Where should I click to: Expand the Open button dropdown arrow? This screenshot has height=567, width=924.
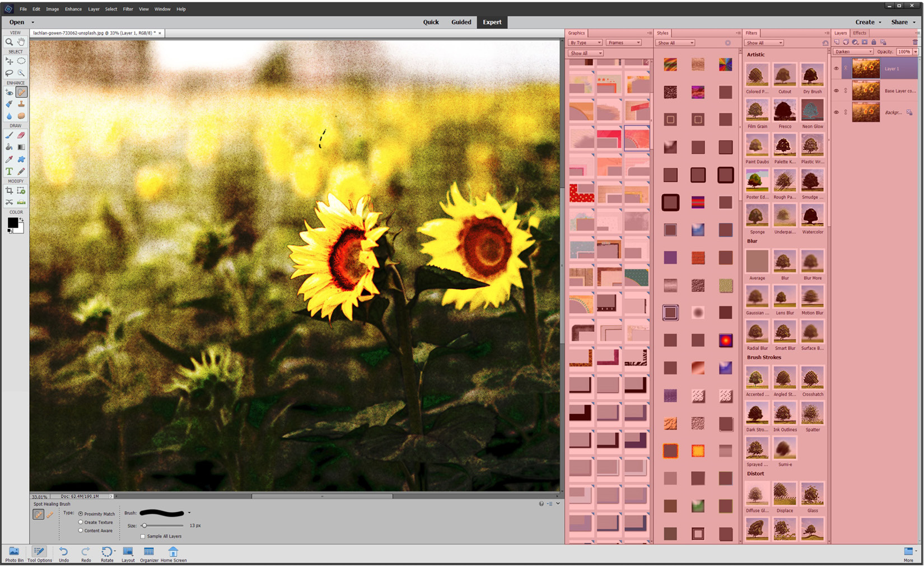pyautogui.click(x=32, y=22)
